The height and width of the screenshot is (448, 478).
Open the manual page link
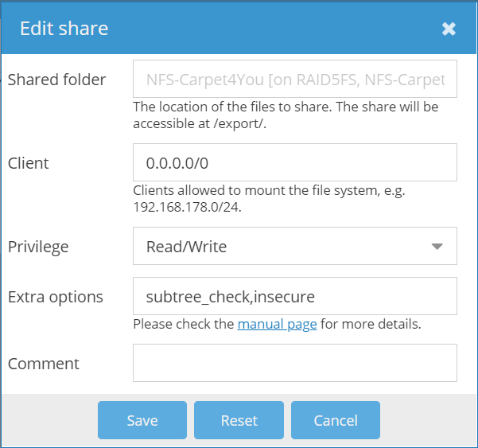277,324
